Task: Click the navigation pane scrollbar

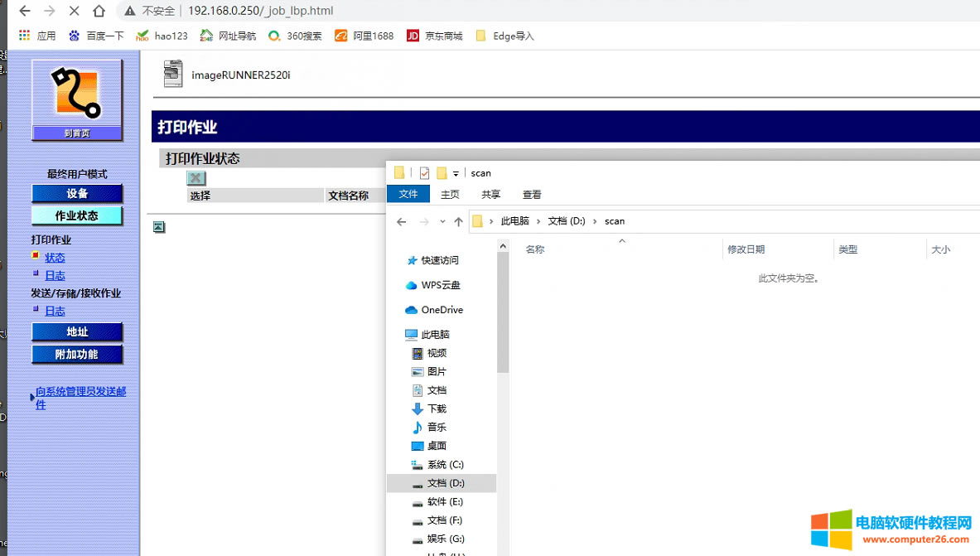Action: pos(503,315)
